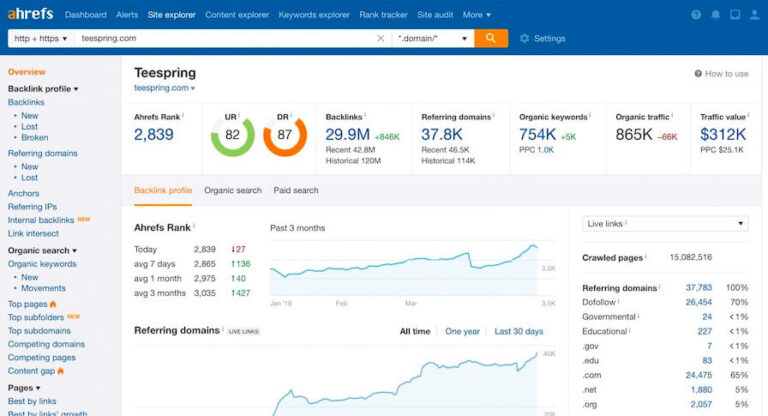Viewport: 768px width, 416px height.
Task: Select the 'One year' time range
Action: pos(462,331)
